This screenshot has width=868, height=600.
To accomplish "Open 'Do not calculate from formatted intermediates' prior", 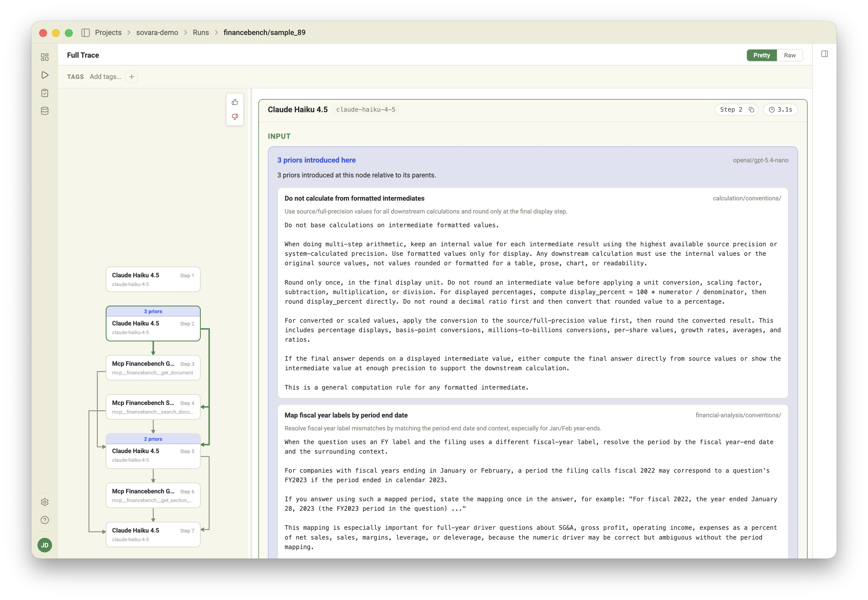I will [355, 198].
